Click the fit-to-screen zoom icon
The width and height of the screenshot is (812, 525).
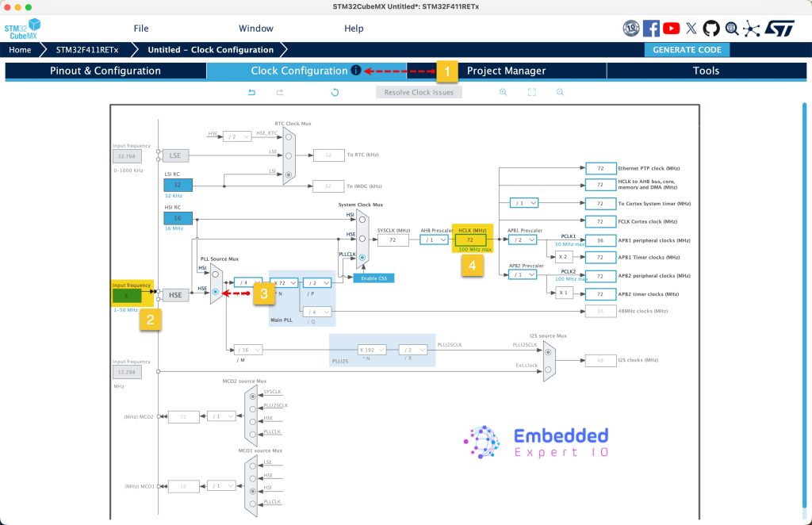[531, 93]
